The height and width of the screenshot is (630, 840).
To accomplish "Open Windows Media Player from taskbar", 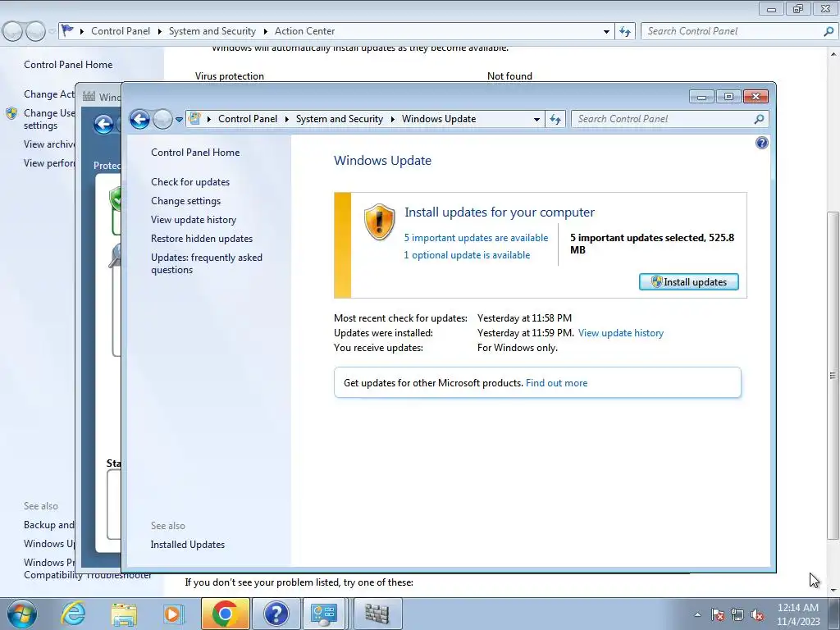I will coord(173,614).
